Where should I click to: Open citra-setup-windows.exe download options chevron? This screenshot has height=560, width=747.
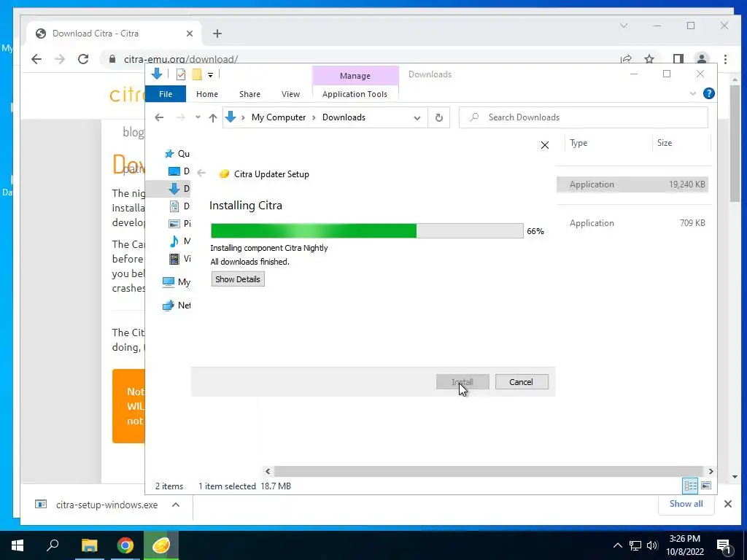click(x=176, y=505)
